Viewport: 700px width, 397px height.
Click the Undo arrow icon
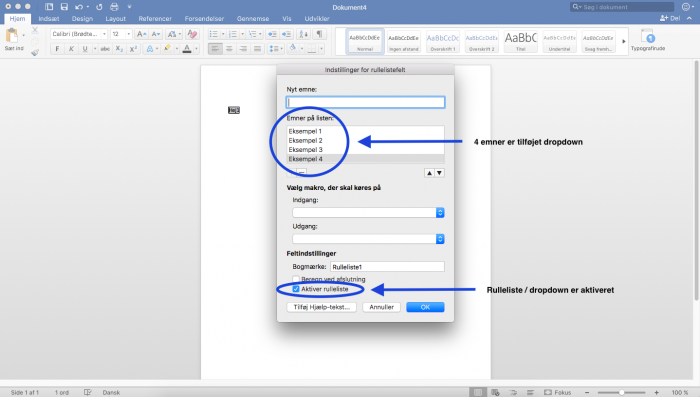point(79,7)
